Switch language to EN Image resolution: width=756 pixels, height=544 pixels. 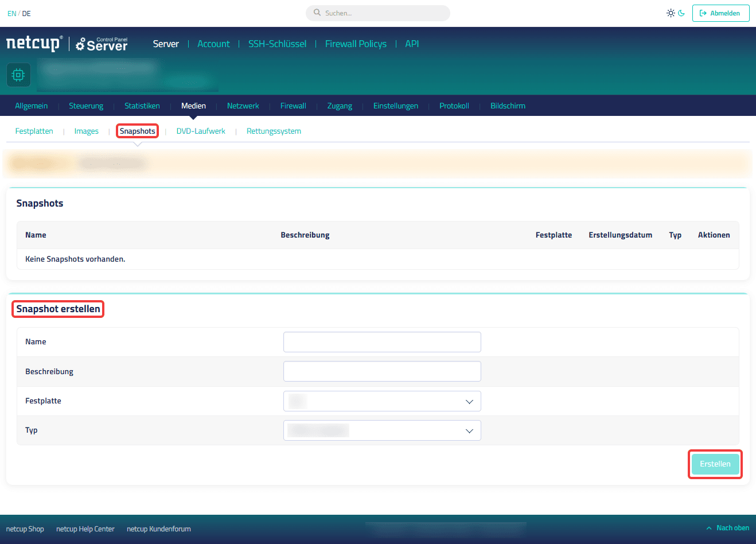(x=11, y=13)
